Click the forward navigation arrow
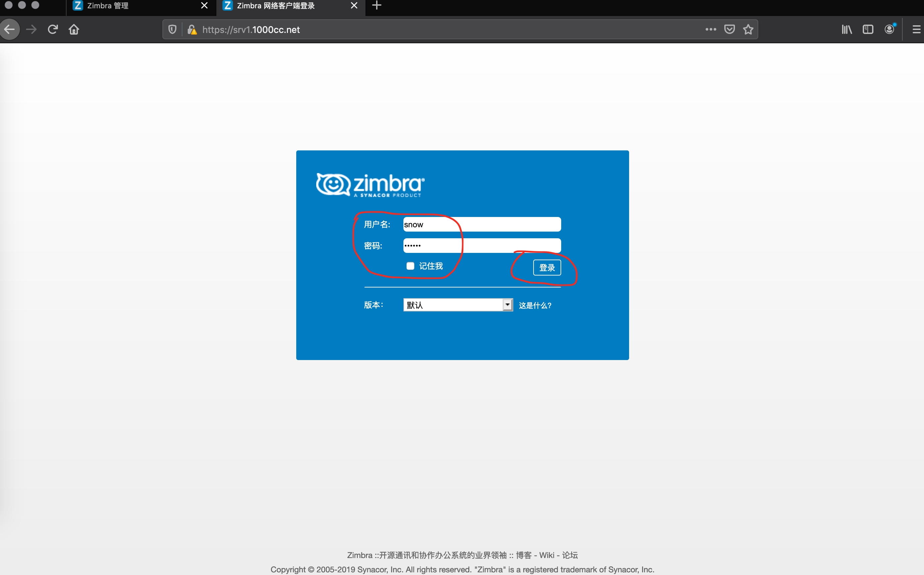The image size is (924, 575). pyautogui.click(x=31, y=29)
